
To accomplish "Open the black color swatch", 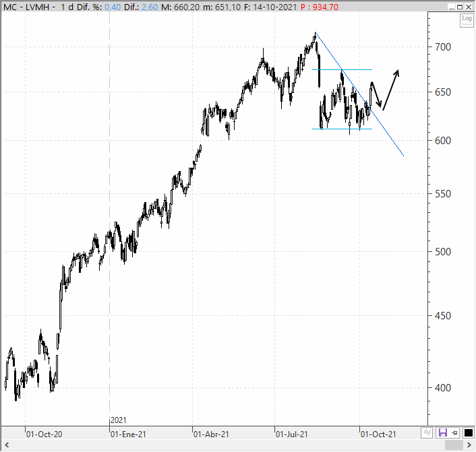I will pyautogui.click(x=468, y=433).
